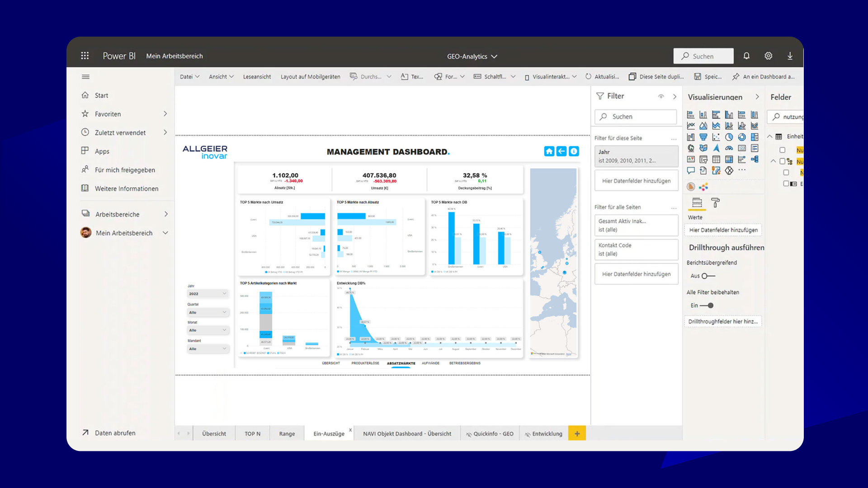Select the matrix visual
Screen dimensions: 868x488
pos(729,159)
